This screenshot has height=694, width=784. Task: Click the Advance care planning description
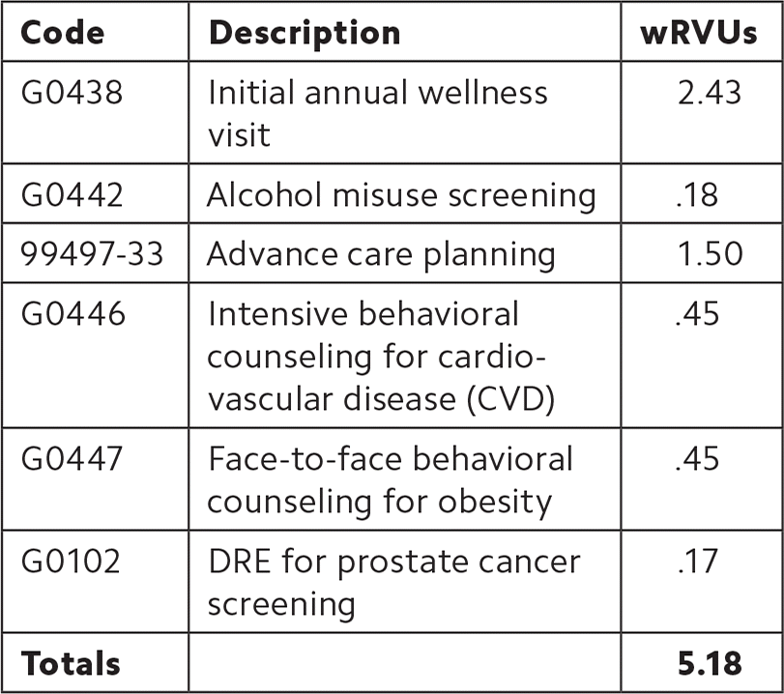pos(381,254)
